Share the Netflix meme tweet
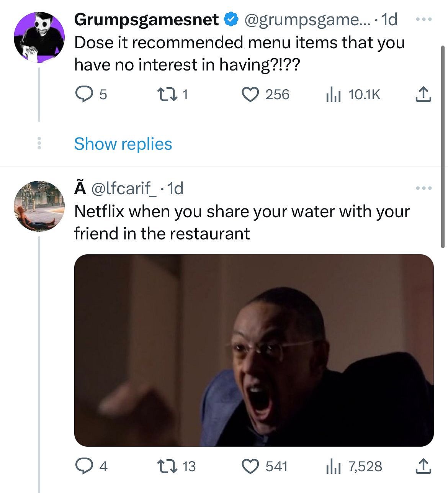Viewport: 448px width, 493px height. click(423, 466)
